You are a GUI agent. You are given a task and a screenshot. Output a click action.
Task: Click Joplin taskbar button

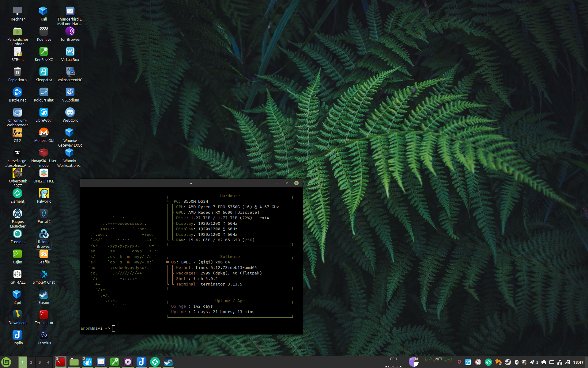(x=141, y=362)
